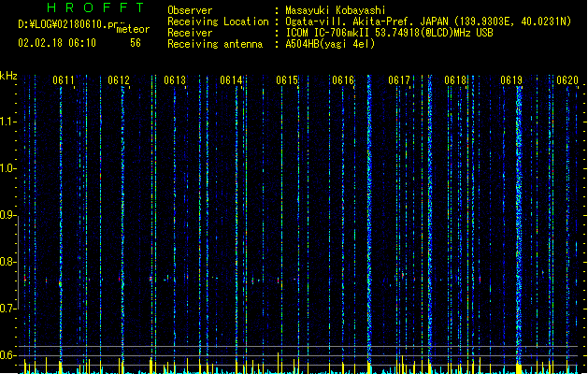The height and width of the screenshot is (374, 588).
Task: Click the 0619 time marker
Action: (x=511, y=80)
